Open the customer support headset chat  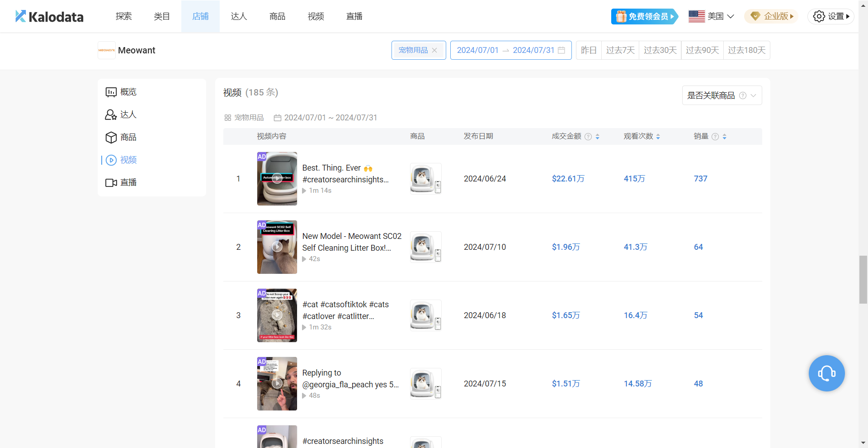[x=826, y=373]
